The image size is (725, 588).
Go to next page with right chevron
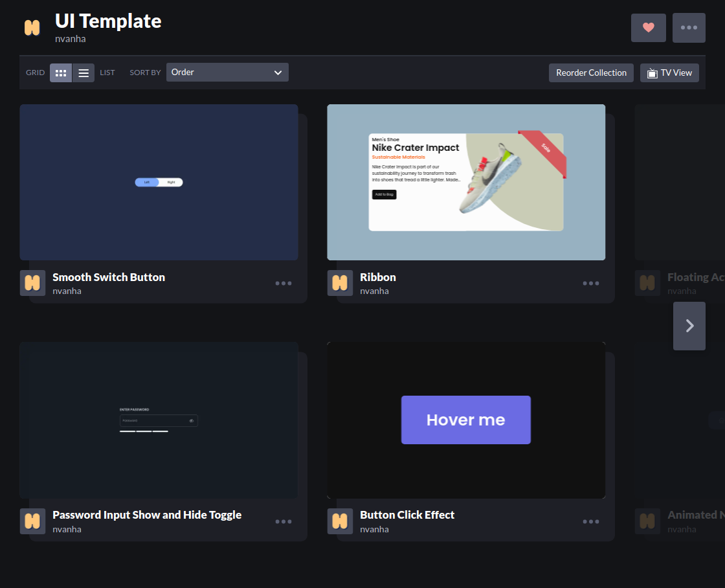tap(689, 326)
